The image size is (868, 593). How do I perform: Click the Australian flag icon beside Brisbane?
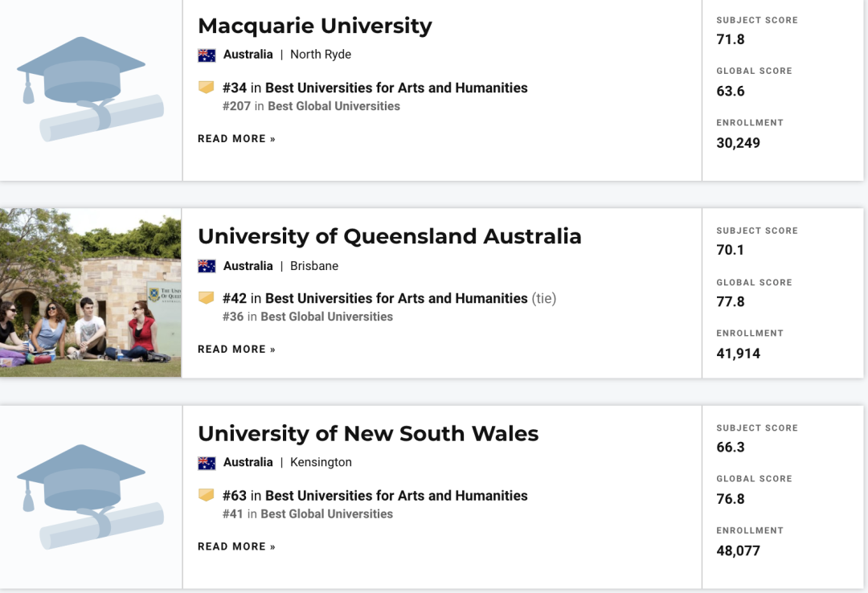tap(207, 266)
